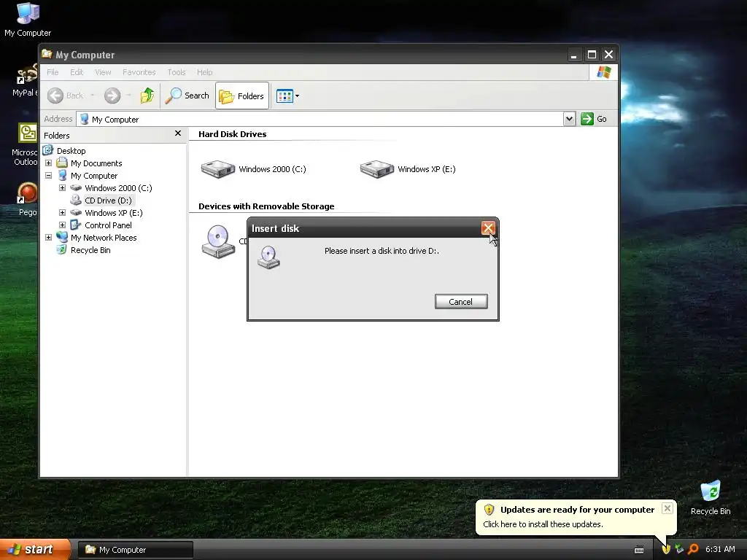Close the Insert disk dialog
Screen dimensions: 747x560
point(488,228)
